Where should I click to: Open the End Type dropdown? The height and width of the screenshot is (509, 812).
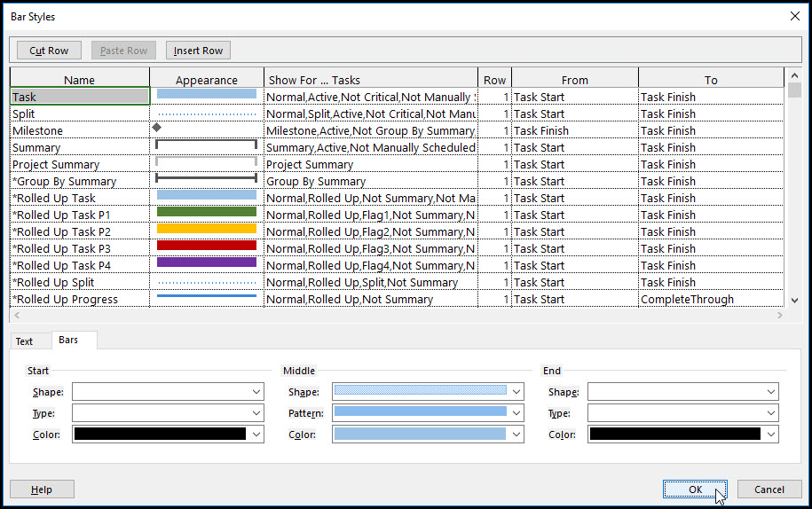[682, 413]
